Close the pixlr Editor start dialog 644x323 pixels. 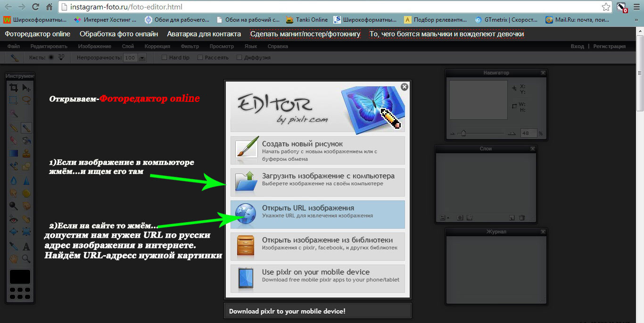pos(404,87)
